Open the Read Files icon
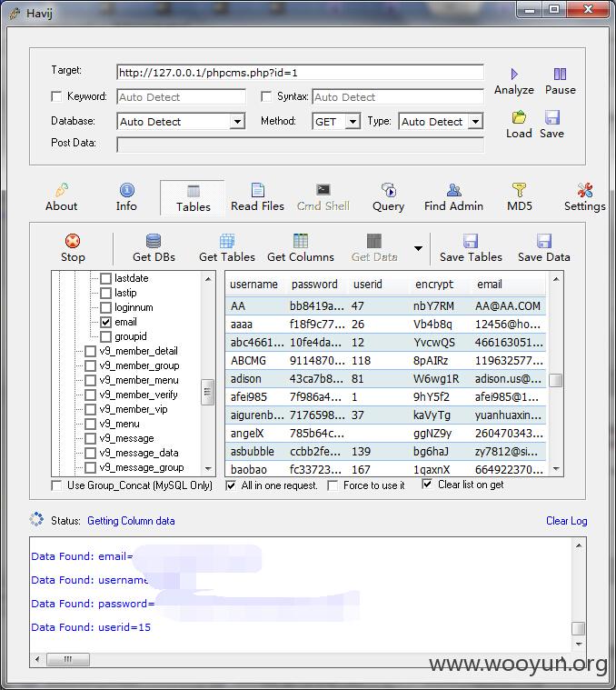The image size is (616, 690). pos(258,190)
